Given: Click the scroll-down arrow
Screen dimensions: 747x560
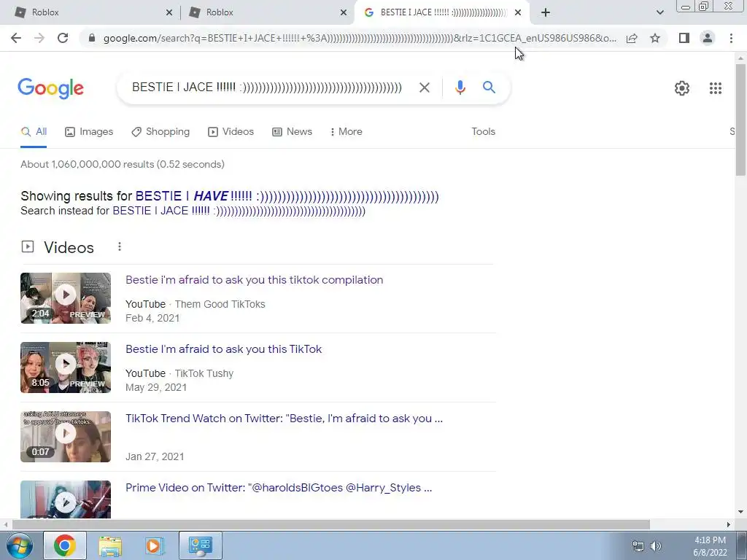Looking at the screenshot, I should coord(740,513).
